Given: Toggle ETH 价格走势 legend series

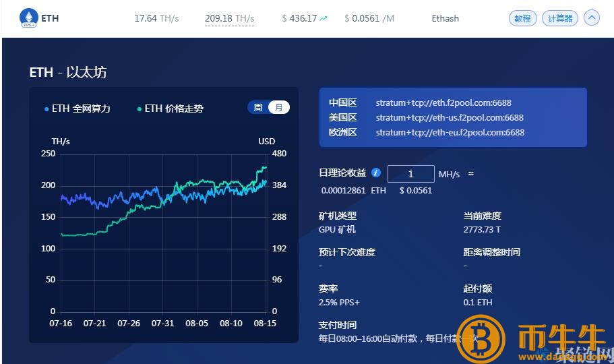Looking at the screenshot, I should [170, 109].
